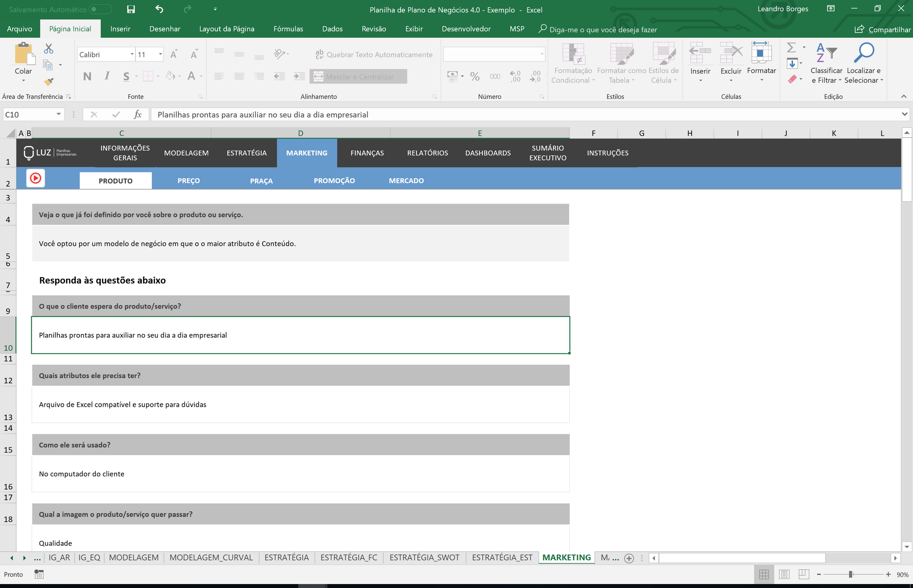This screenshot has width=913, height=588.
Task: Switch to the Dados ribbon tab
Action: pos(333,29)
